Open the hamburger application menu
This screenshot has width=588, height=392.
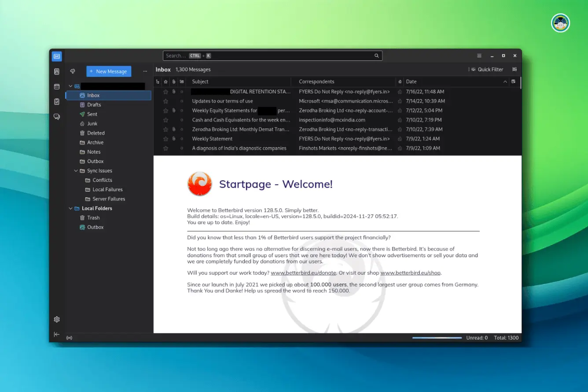[x=479, y=56]
